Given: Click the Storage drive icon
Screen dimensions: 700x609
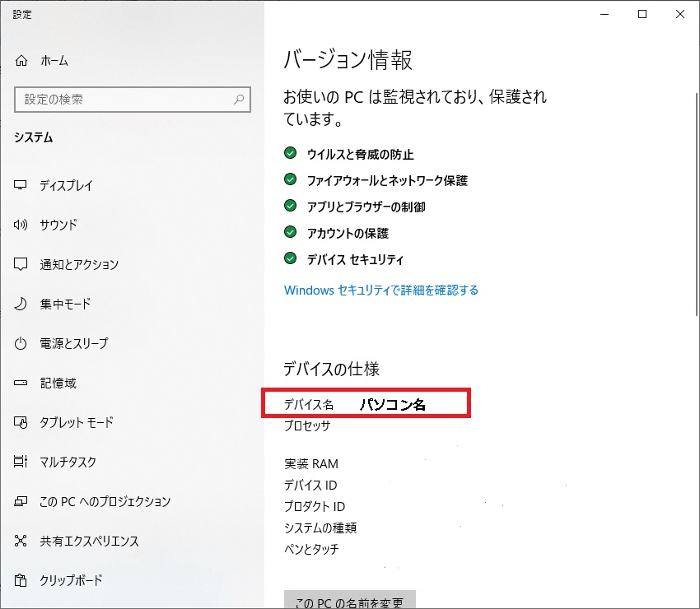Looking at the screenshot, I should click(x=21, y=383).
